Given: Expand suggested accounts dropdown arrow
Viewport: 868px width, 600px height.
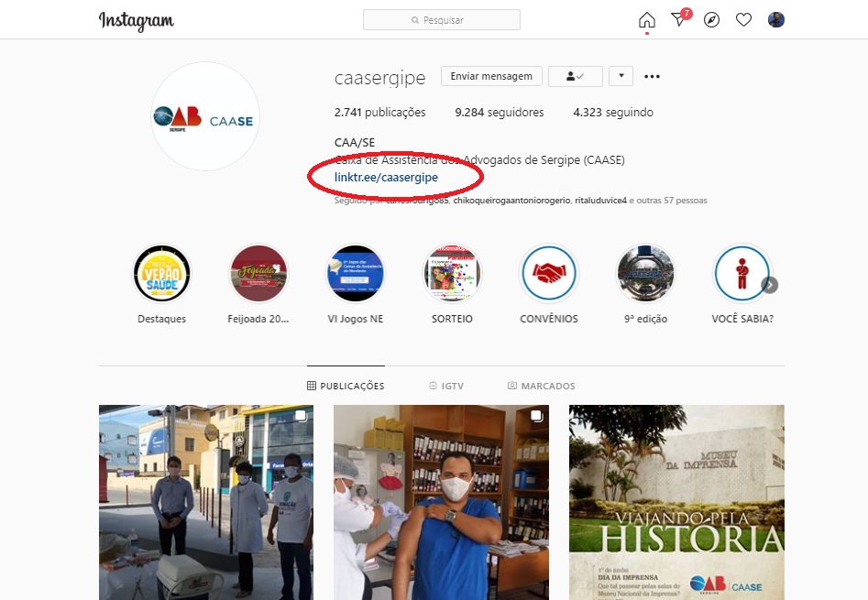Looking at the screenshot, I should 621,76.
